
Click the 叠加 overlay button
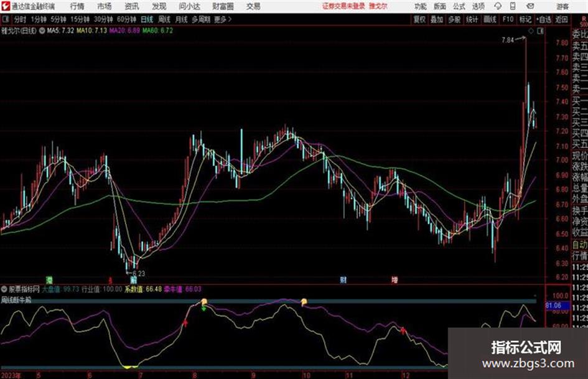tap(437, 19)
